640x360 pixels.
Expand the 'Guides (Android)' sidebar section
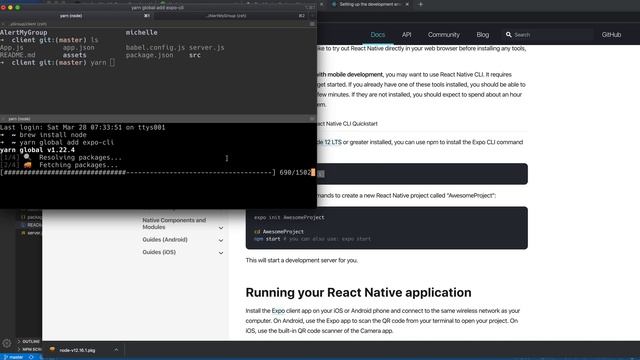(221, 240)
